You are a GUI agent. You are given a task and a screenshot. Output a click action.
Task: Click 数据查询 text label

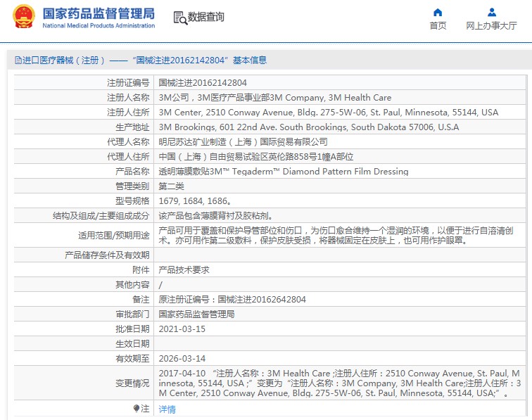coord(205,17)
